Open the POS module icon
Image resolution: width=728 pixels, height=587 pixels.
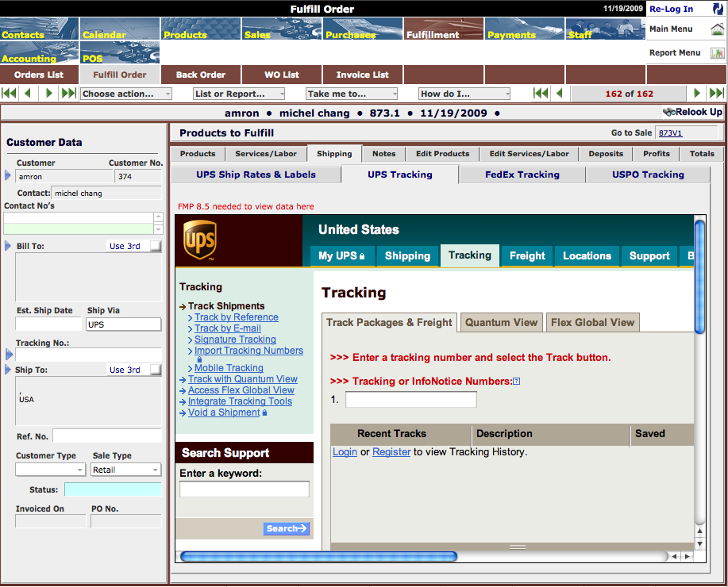pos(120,52)
